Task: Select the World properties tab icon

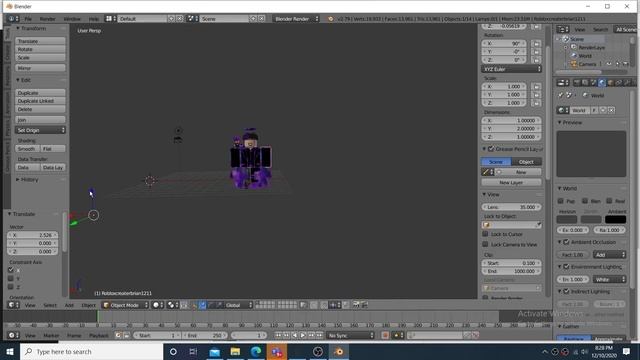Action: pos(602,83)
